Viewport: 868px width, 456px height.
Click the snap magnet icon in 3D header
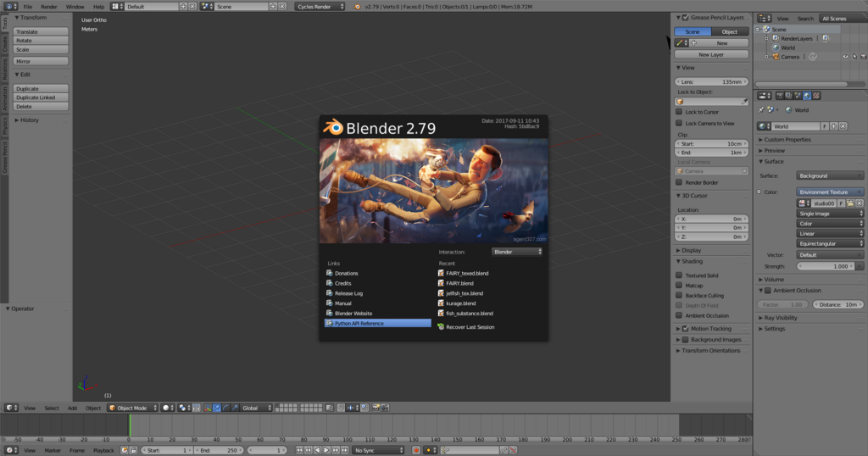click(341, 408)
